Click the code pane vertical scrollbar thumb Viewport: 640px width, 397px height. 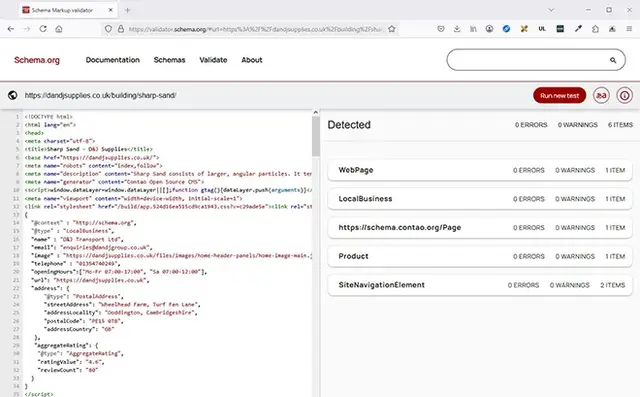[316, 136]
